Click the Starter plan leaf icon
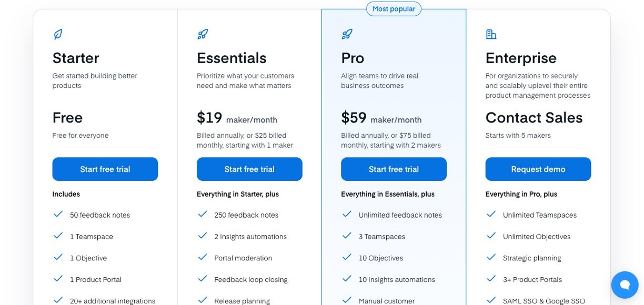 tap(58, 35)
